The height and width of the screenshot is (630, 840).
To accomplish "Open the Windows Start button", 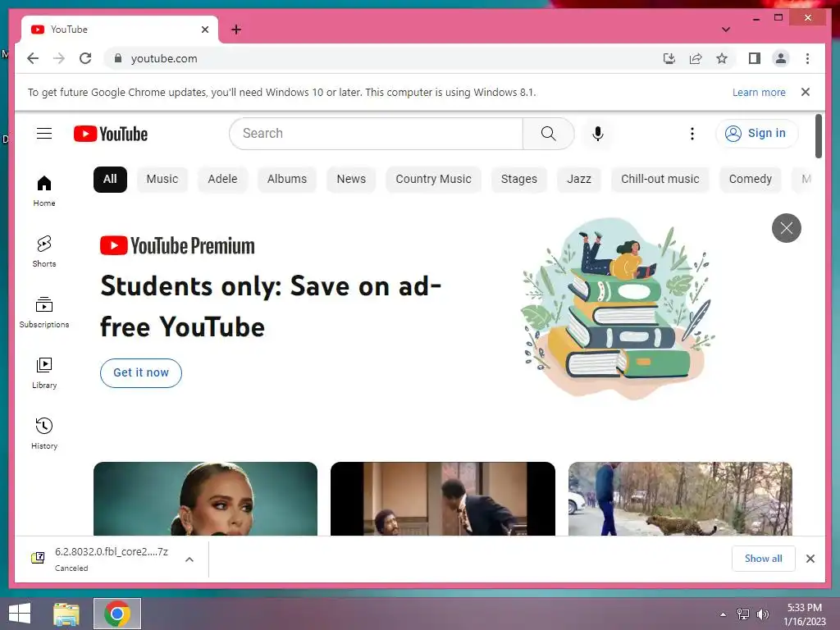I will (20, 614).
